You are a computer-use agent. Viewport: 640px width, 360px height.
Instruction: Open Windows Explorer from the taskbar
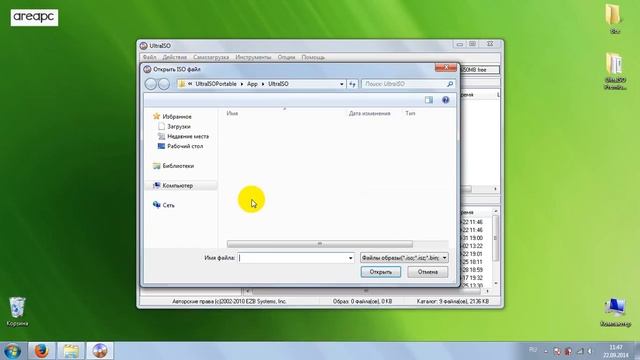click(71, 351)
